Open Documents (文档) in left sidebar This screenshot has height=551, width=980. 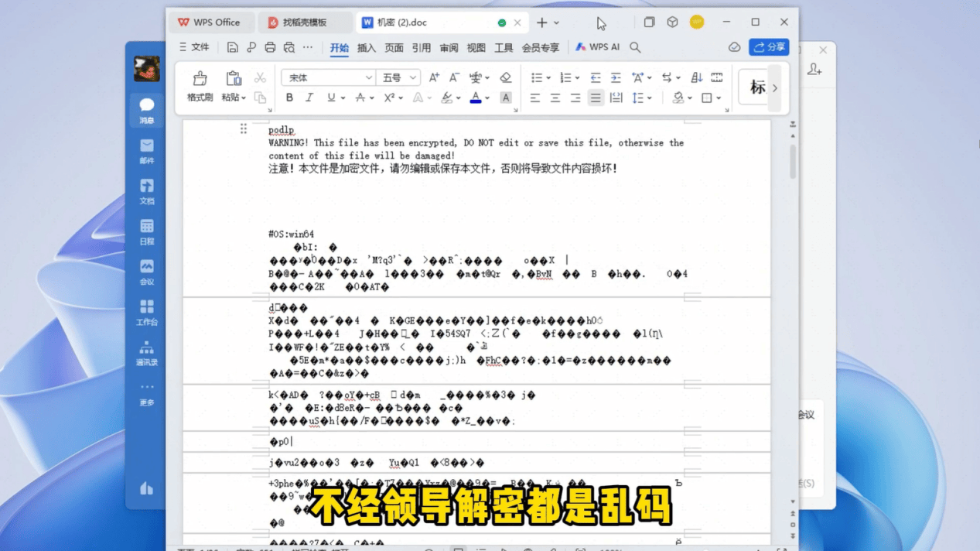tap(146, 191)
